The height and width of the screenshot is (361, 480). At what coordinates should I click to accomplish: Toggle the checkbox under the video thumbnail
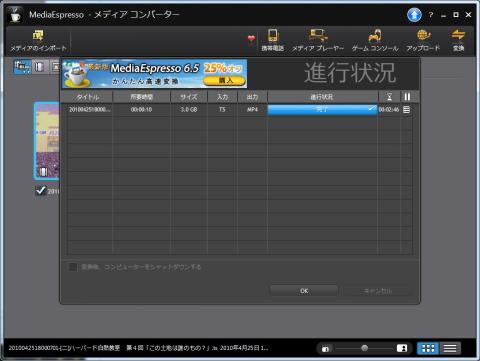[41, 191]
